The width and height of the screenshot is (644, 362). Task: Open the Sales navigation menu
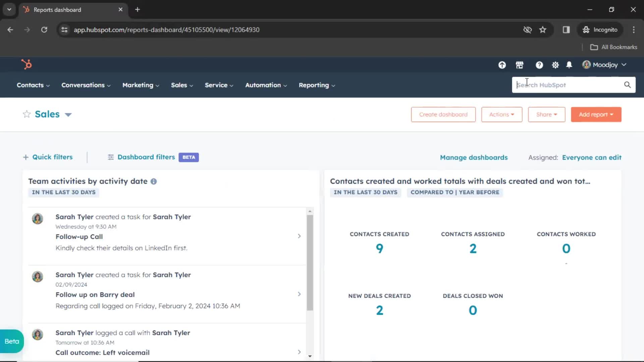pos(182,85)
